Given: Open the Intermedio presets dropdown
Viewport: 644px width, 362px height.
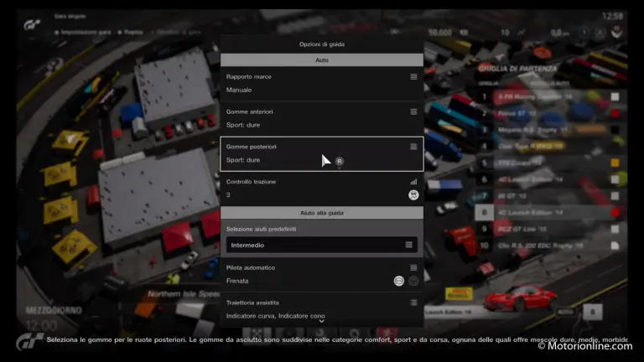Looking at the screenshot, I should pyautogui.click(x=322, y=245).
